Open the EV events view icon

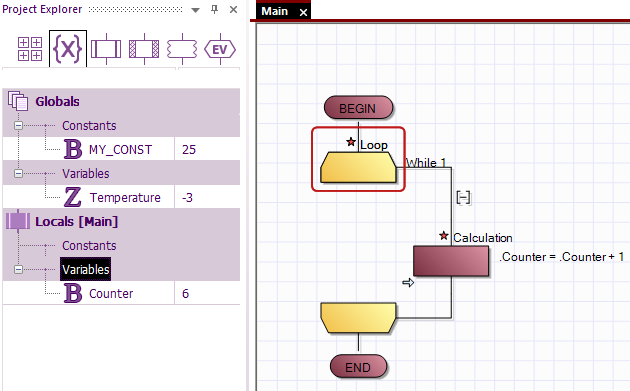220,49
